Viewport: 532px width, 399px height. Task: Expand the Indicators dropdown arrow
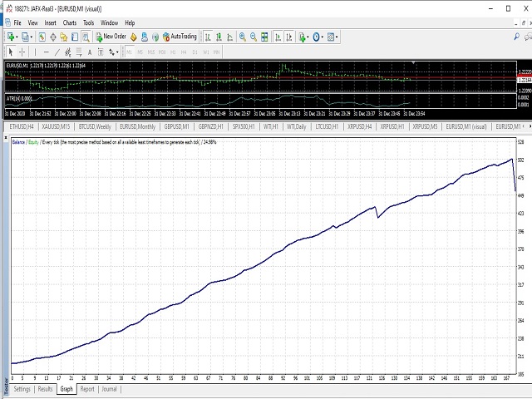pyautogui.click(x=308, y=37)
